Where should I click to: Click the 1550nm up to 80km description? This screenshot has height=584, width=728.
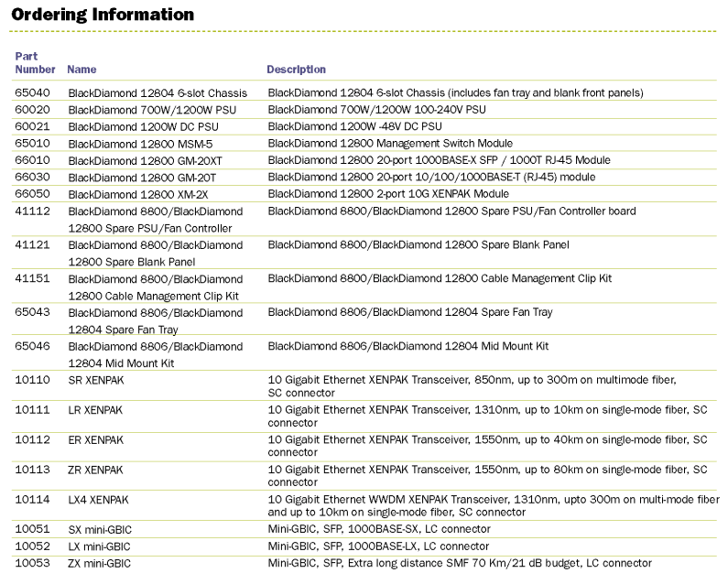click(x=487, y=476)
